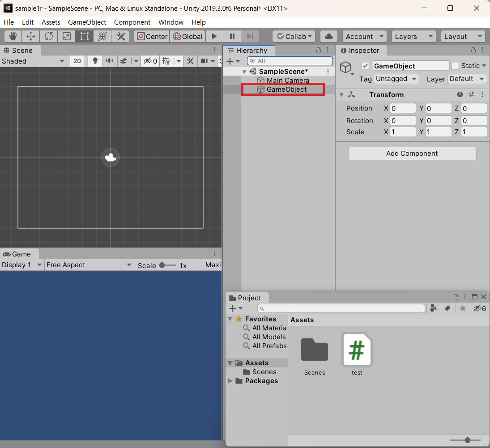Viewport: 490px width, 448px height.
Task: Open Transform help reference icon
Action: pos(460,94)
